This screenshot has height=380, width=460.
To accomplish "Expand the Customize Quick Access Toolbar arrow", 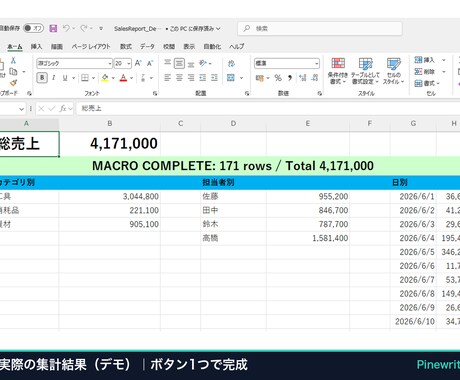I will [x=101, y=29].
